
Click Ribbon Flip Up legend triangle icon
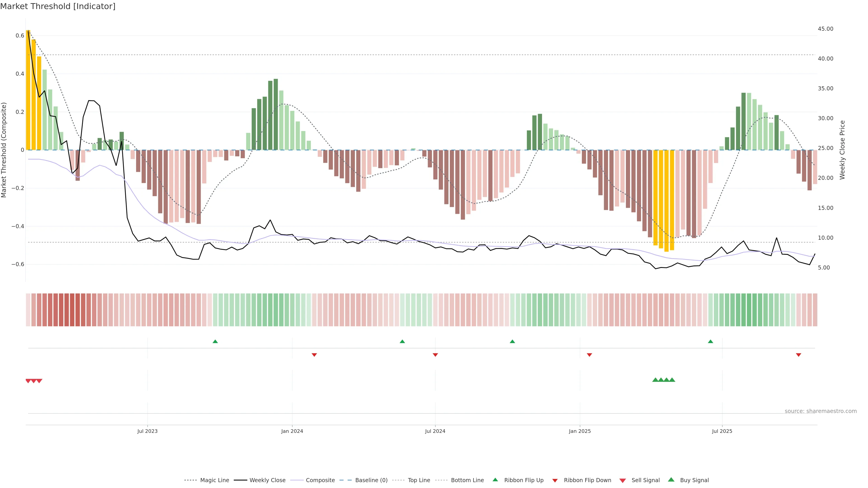[495, 480]
